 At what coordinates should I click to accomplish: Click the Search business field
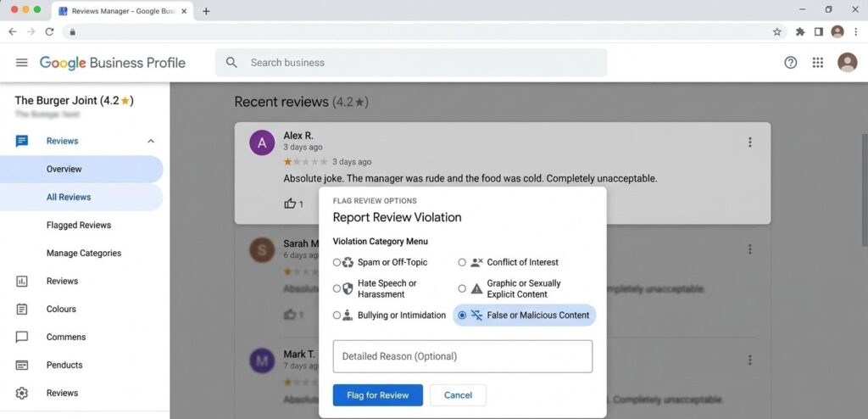point(411,63)
